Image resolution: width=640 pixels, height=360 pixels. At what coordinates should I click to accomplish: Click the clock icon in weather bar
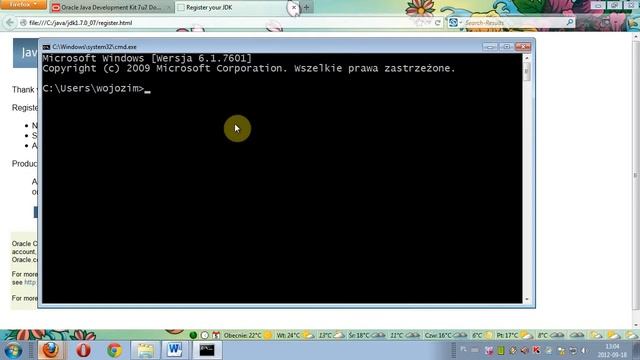pyautogui.click(x=204, y=336)
